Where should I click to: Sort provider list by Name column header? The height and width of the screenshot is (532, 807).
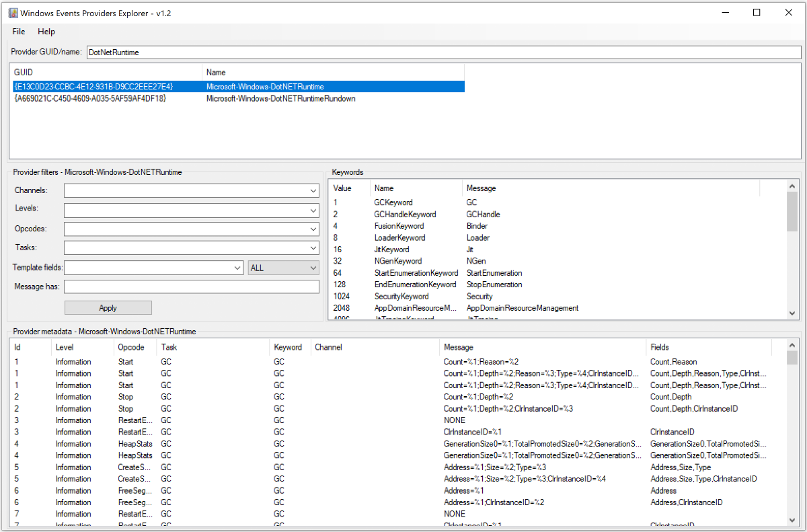tap(333, 72)
